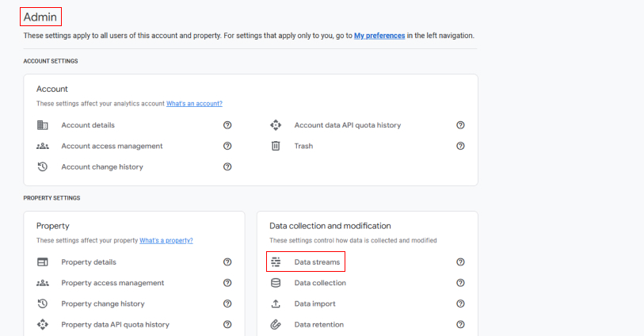Click the Account access management people icon
The image size is (644, 336).
pos(43,146)
